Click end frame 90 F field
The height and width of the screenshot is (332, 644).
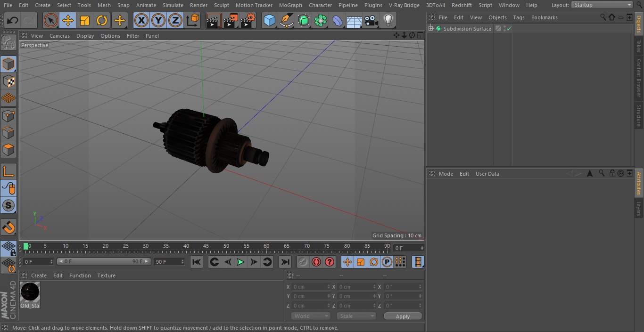coord(169,261)
